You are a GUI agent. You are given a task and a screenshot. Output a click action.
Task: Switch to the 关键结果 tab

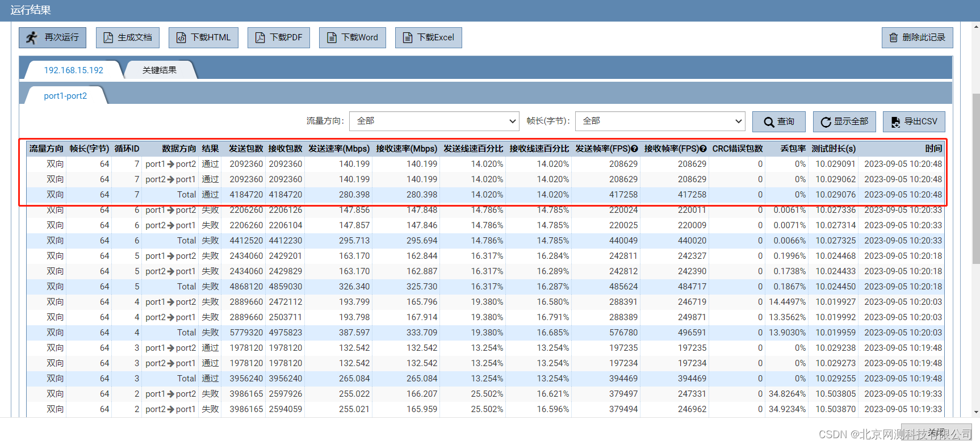point(160,70)
